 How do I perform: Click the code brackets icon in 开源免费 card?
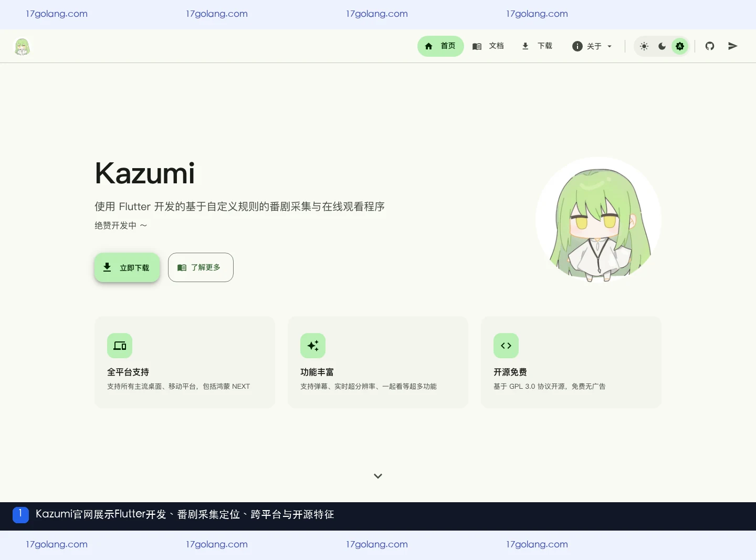[x=506, y=346]
